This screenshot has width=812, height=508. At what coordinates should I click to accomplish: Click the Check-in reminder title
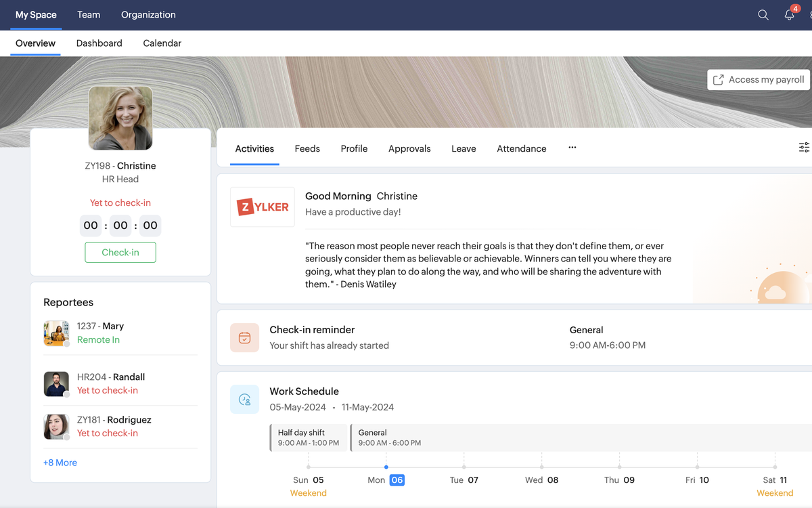click(x=312, y=330)
